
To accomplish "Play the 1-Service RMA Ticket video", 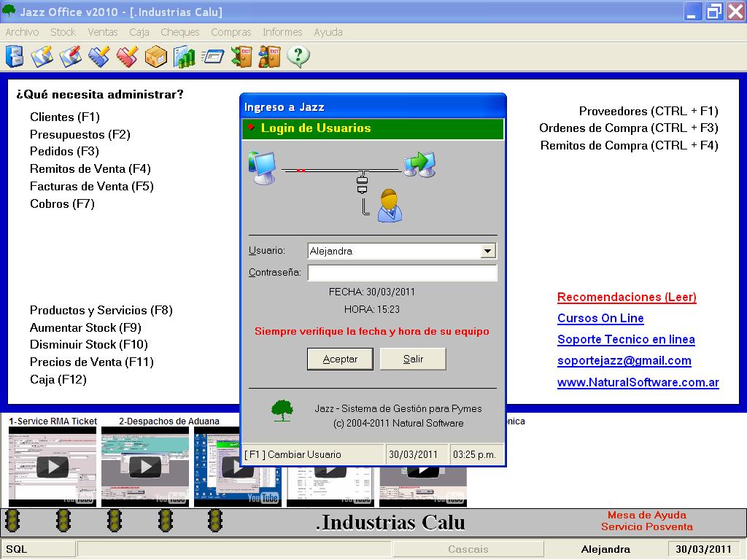I will click(53, 467).
